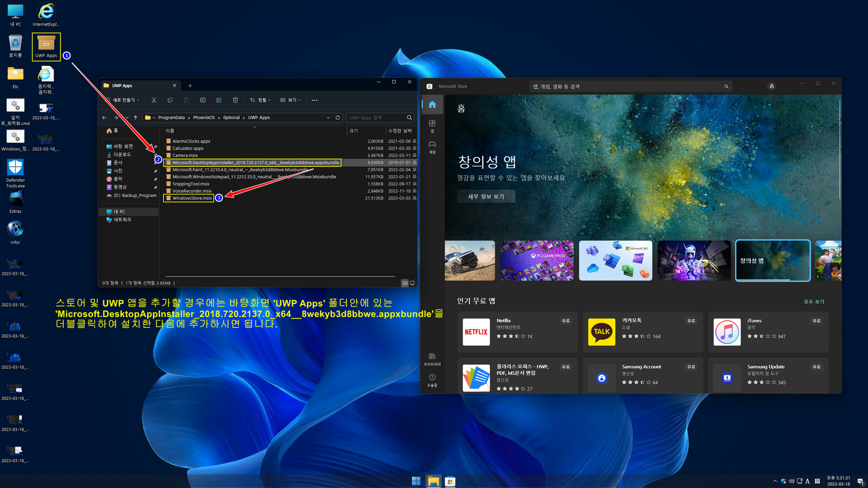
Task: Click the Paste clipboard icon in File Explorer toolbar
Action: [x=186, y=100]
